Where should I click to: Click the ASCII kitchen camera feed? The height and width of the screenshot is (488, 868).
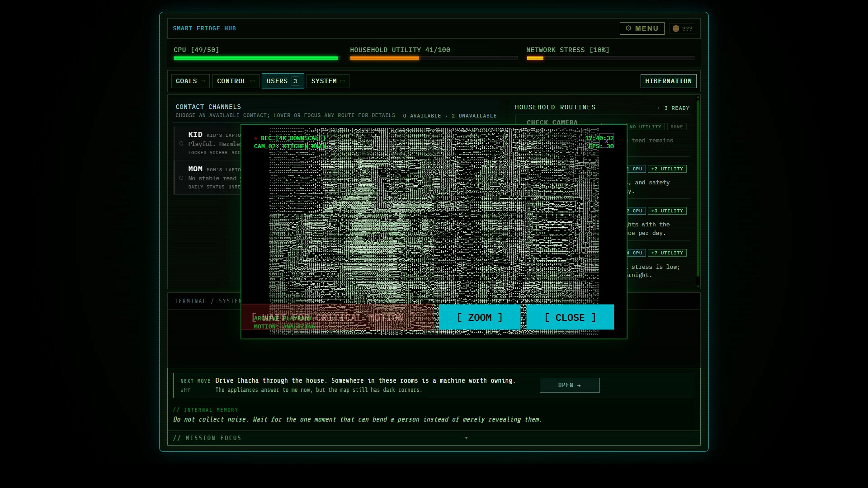click(x=434, y=231)
